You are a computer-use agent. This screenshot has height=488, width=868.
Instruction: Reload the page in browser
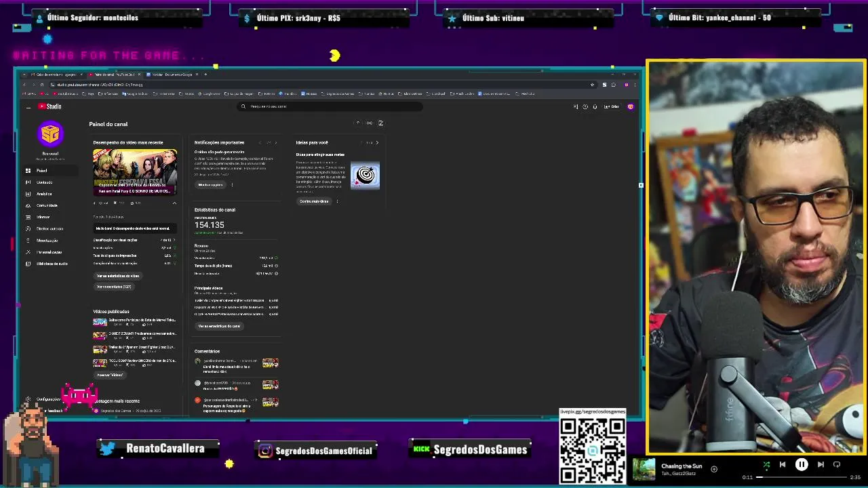[x=42, y=85]
